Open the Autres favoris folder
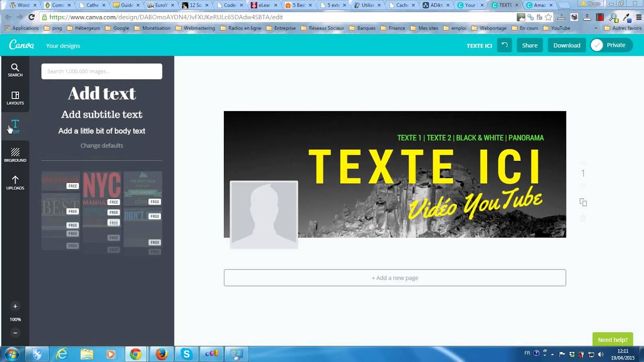The image size is (644, 362). coord(623,28)
